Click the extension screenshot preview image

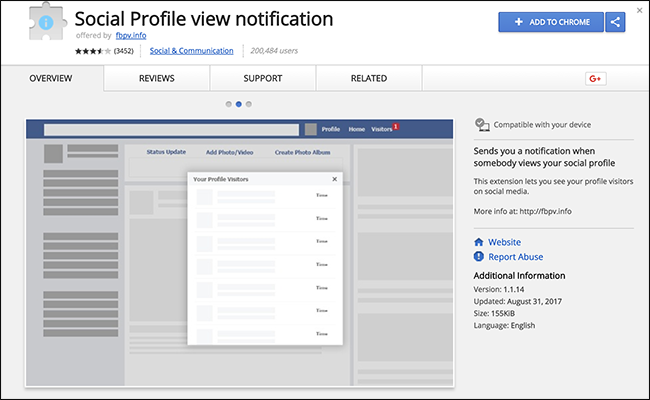coord(239,252)
